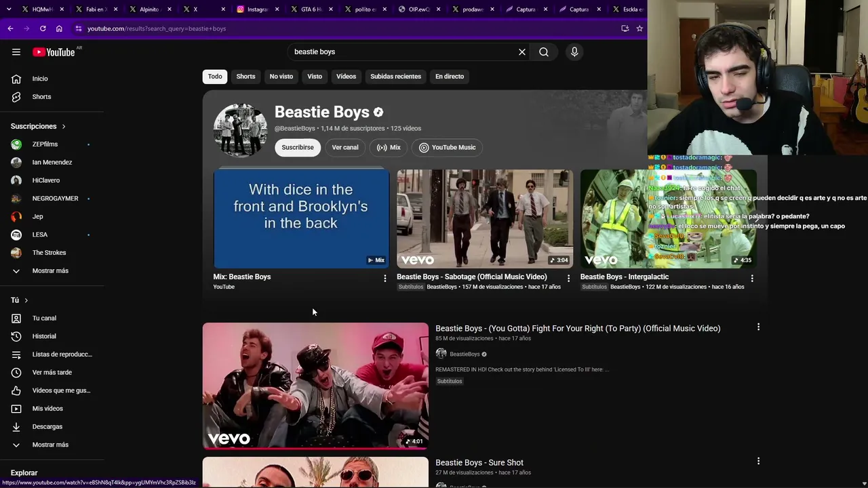This screenshot has height=488, width=868.
Task: Play the Mix: Beastie Boys thumbnail
Action: (x=301, y=218)
